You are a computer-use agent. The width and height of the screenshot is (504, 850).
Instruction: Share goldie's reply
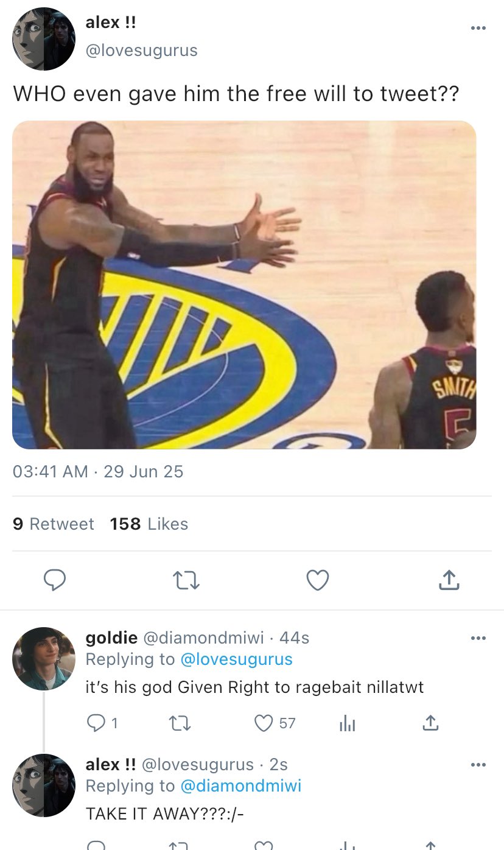(430, 723)
